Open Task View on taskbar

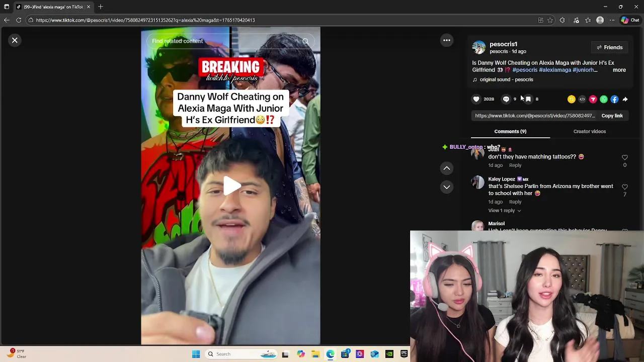click(285, 354)
